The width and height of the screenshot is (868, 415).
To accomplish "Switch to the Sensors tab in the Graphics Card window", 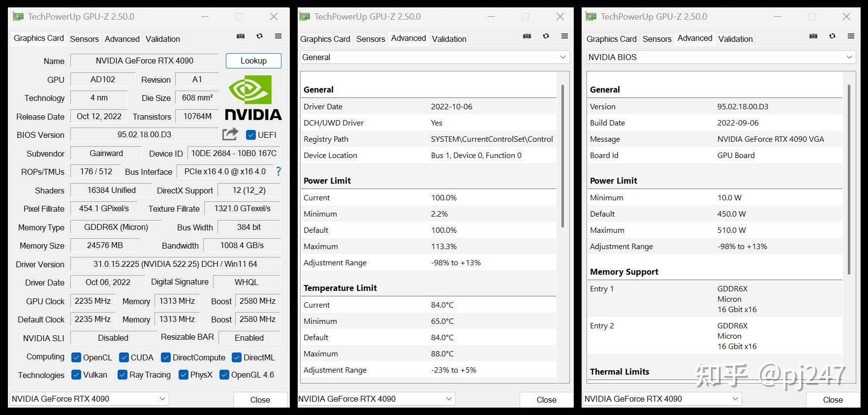I will 84,39.
